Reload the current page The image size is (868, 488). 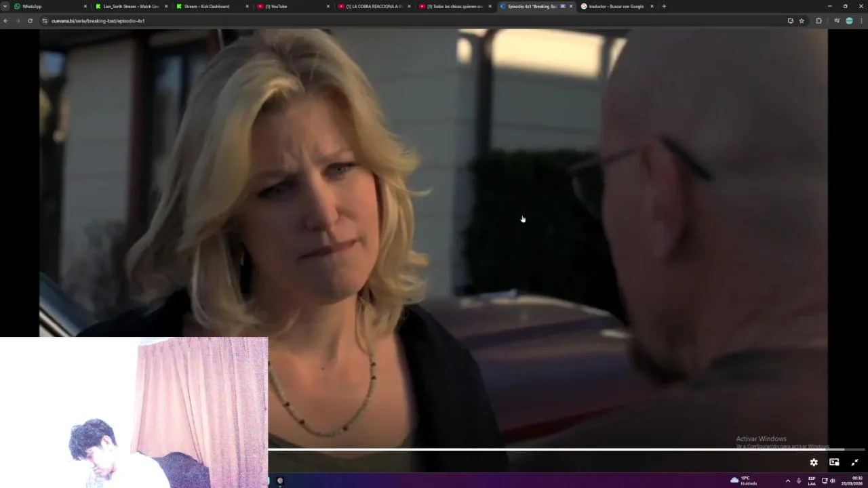coord(30,20)
